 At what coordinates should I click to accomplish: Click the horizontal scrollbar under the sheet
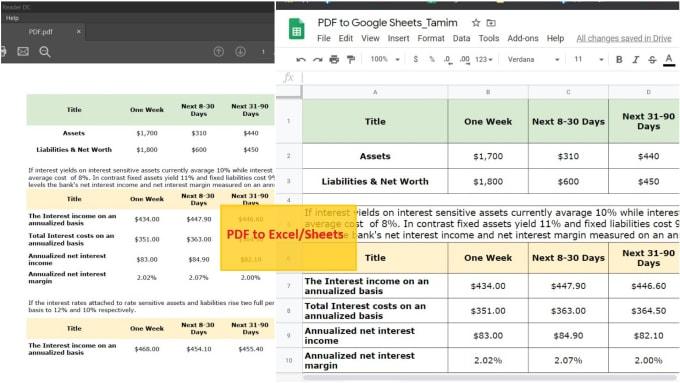coord(491,377)
